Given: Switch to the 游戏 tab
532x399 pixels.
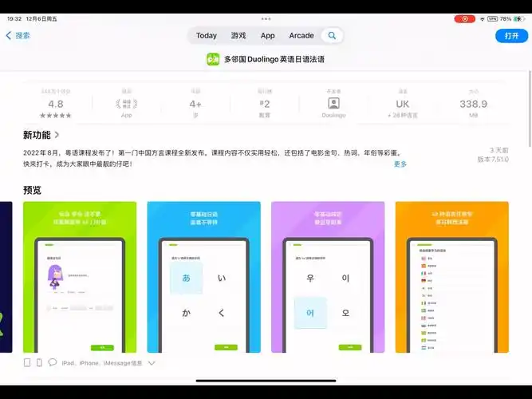Looking at the screenshot, I should [238, 35].
